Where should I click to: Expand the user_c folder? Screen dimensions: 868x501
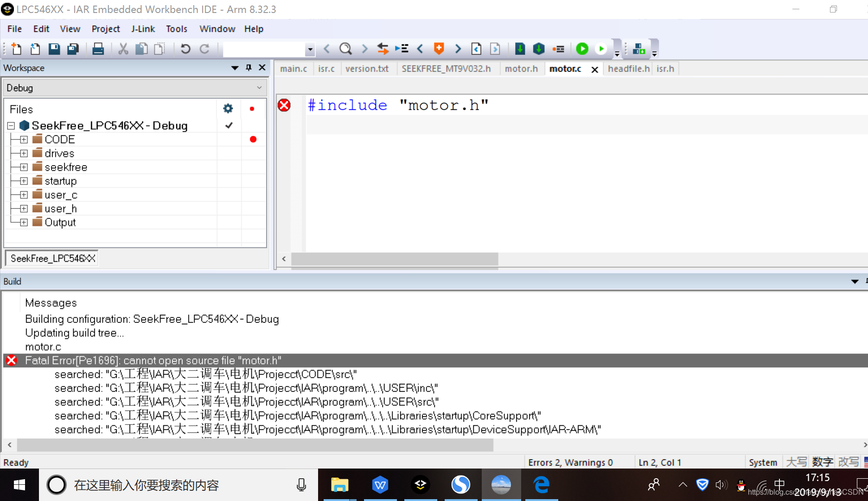24,195
